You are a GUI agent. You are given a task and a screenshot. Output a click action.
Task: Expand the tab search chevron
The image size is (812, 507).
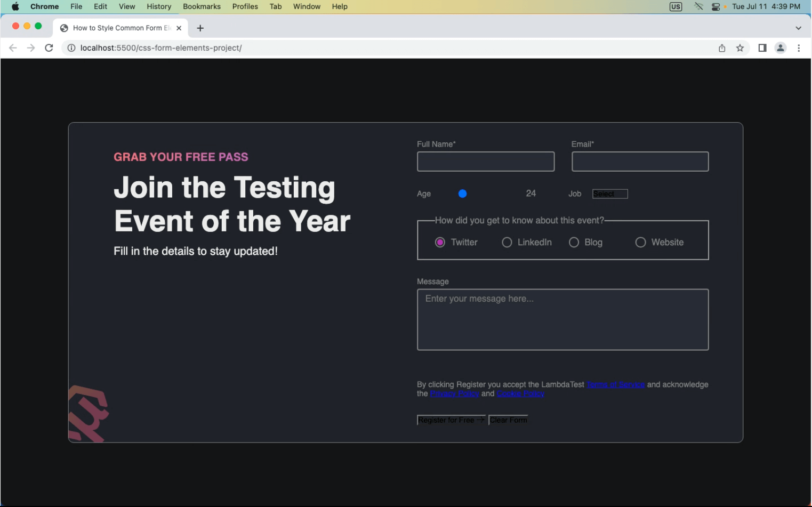(x=798, y=28)
